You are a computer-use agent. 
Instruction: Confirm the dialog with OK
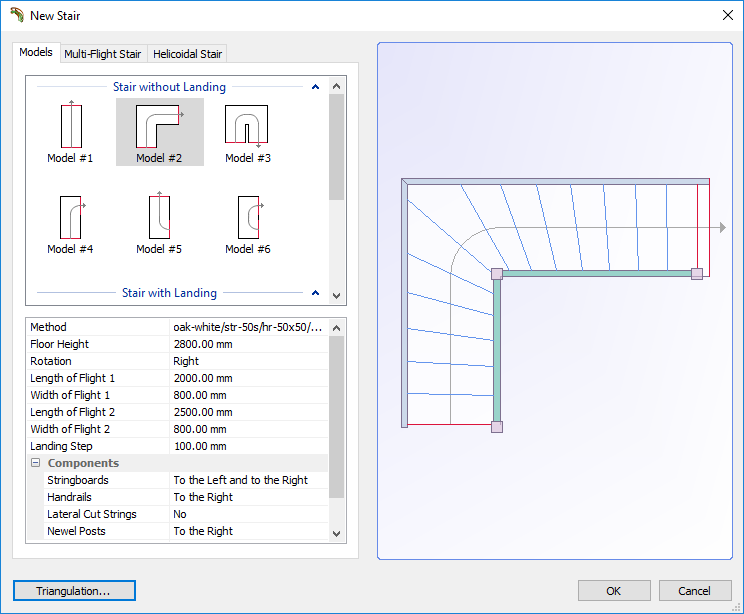[614, 591]
